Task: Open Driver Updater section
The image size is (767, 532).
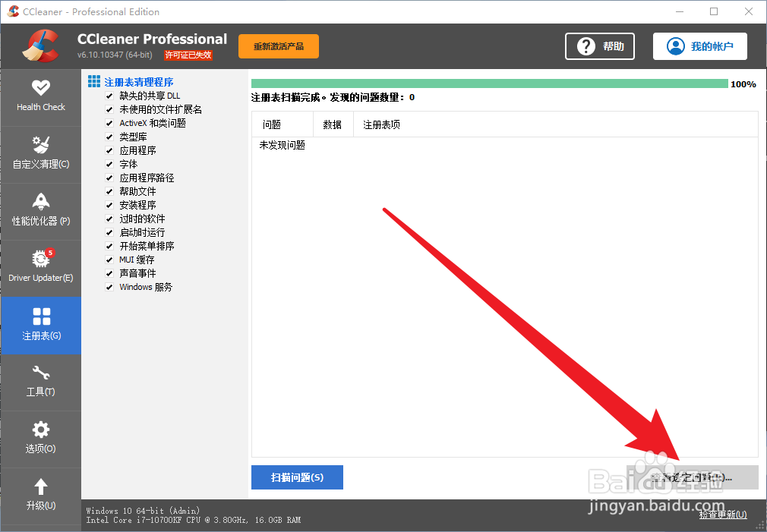Action: (40, 268)
